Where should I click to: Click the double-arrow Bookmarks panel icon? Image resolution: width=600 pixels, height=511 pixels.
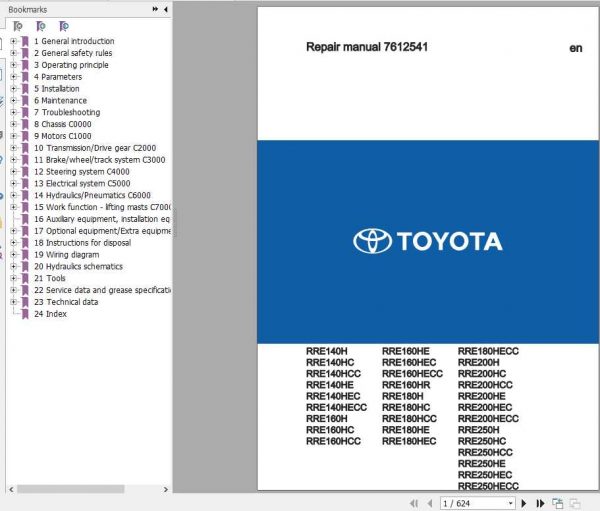[x=155, y=9]
